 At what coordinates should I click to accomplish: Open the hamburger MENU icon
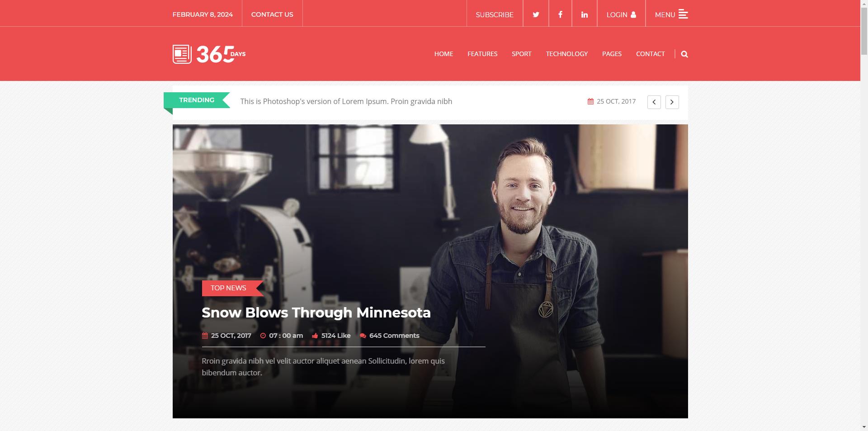click(x=683, y=14)
